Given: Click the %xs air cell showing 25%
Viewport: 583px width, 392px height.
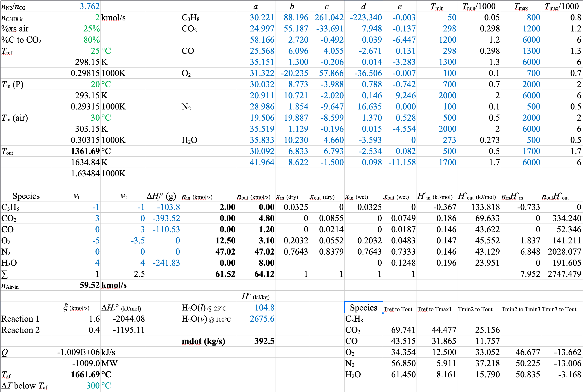Looking at the screenshot, I should point(91,28).
